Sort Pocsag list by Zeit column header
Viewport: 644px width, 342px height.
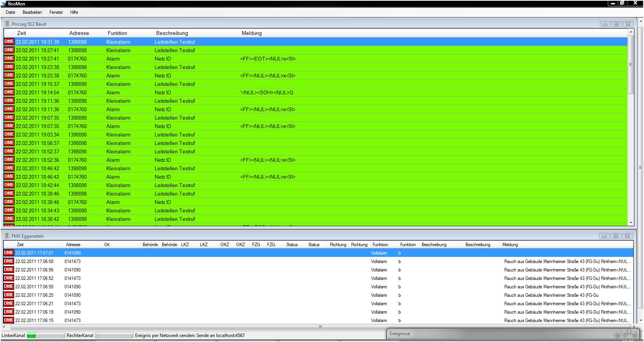[x=22, y=33]
